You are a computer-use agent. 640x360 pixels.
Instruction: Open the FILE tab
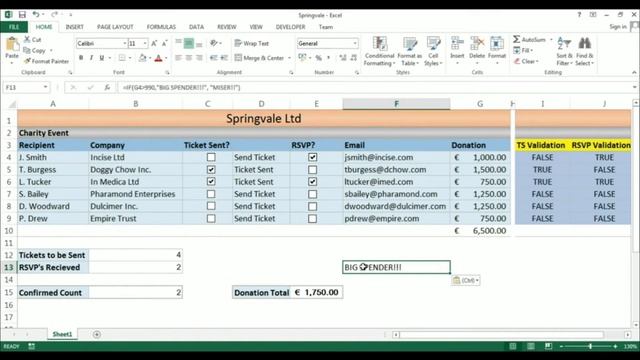point(14,27)
